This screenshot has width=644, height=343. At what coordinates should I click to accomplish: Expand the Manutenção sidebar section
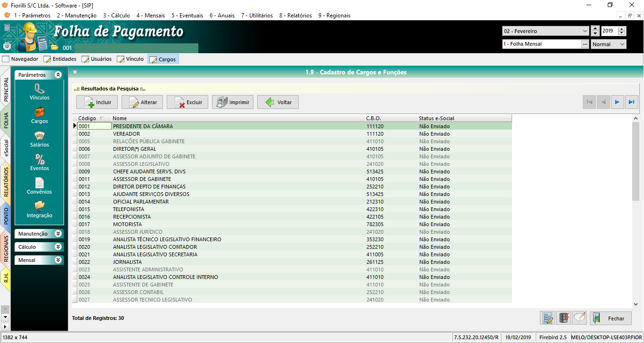click(x=40, y=234)
